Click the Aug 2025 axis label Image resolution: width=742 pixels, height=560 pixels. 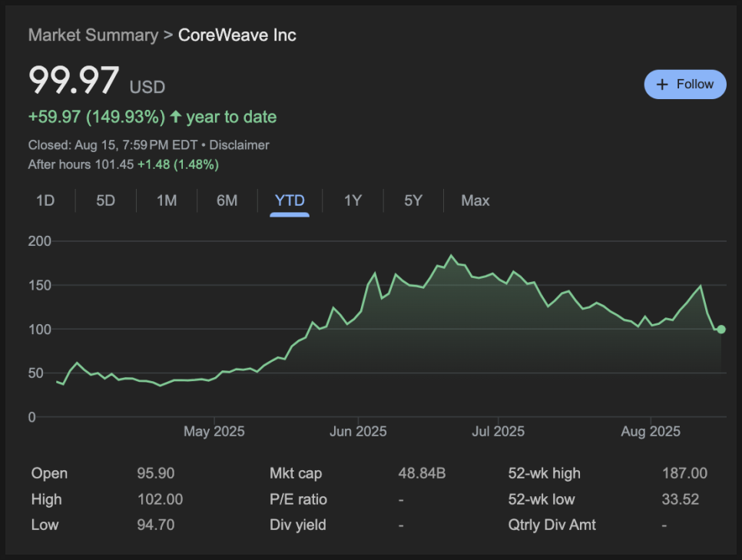coord(651,431)
